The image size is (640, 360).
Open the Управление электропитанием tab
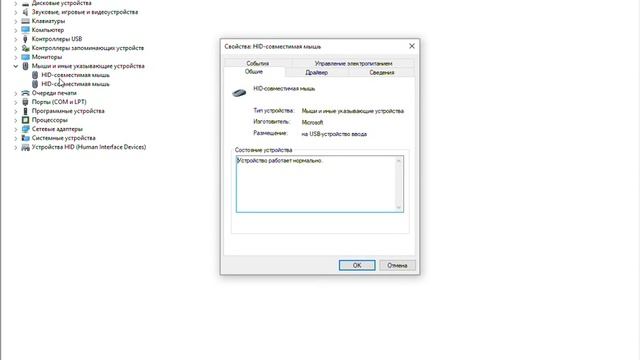353,63
